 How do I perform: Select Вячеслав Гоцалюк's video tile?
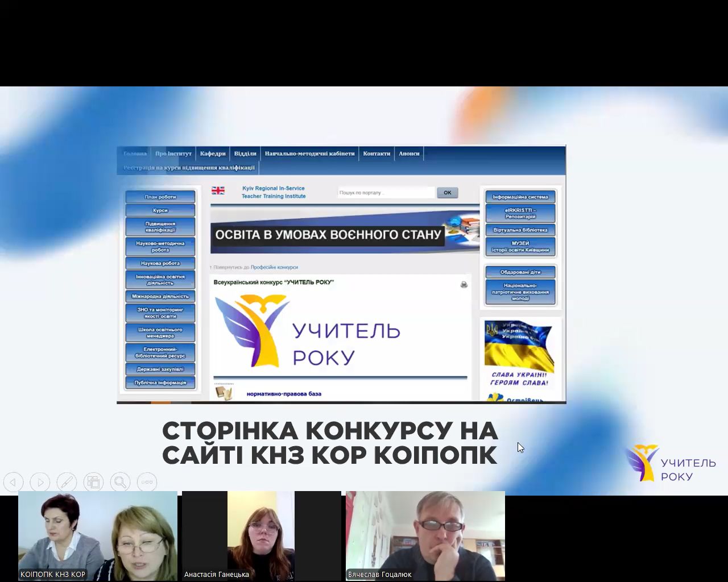[425, 535]
